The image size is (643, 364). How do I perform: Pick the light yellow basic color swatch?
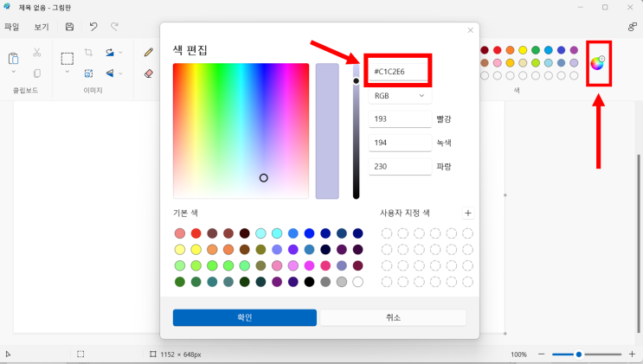(180, 249)
